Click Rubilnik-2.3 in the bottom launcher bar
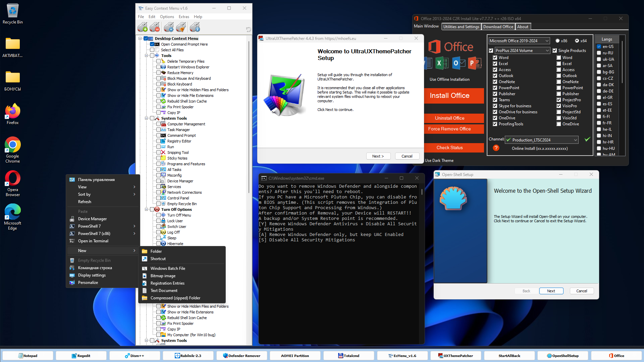The width and height of the screenshot is (644, 362). 188,356
